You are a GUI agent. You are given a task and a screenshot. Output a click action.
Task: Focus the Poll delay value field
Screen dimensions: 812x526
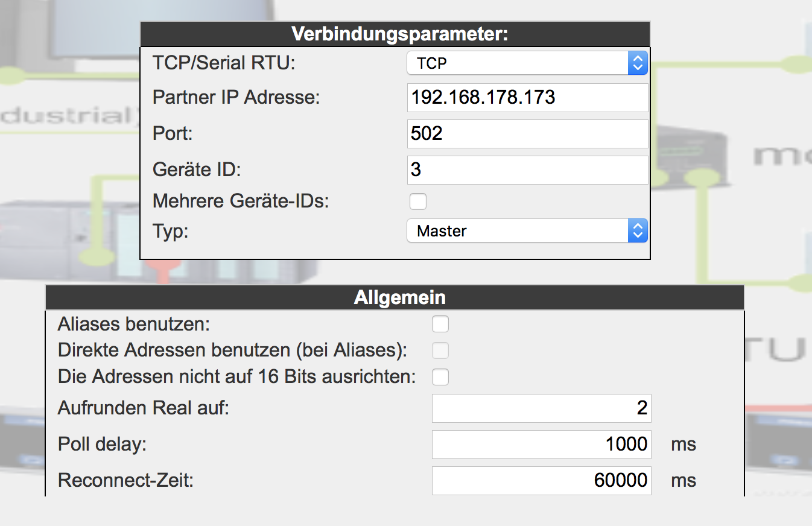[541, 445]
